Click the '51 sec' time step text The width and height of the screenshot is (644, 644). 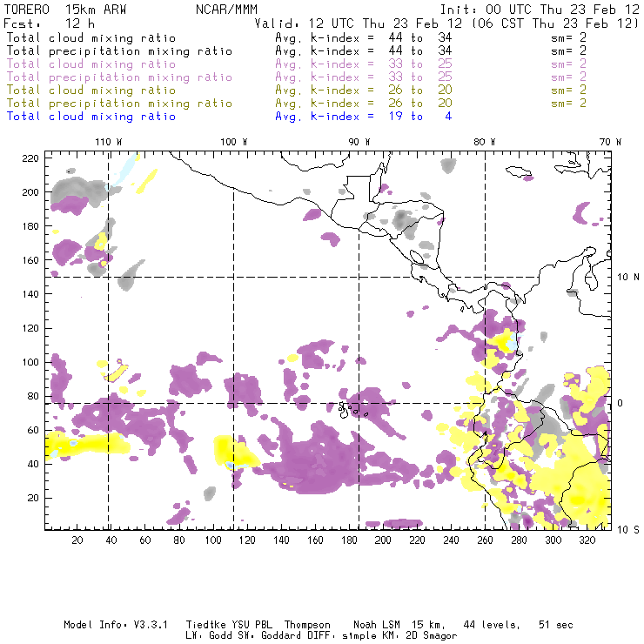tap(556, 625)
